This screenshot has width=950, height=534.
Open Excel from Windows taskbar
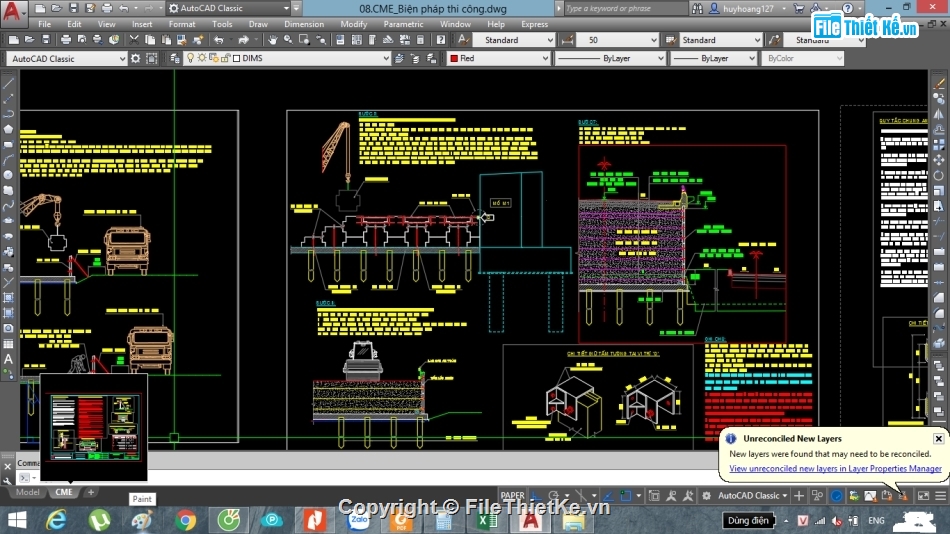(x=487, y=520)
